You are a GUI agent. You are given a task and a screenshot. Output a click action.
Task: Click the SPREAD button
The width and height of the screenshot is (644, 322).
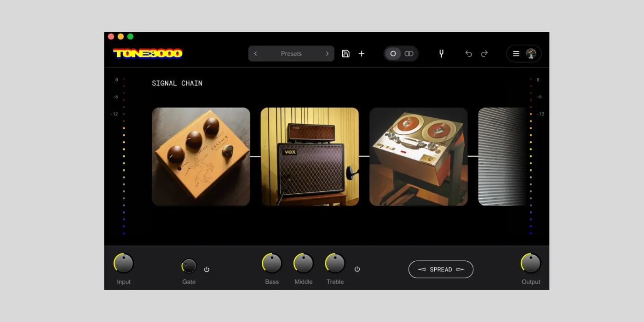pyautogui.click(x=441, y=270)
